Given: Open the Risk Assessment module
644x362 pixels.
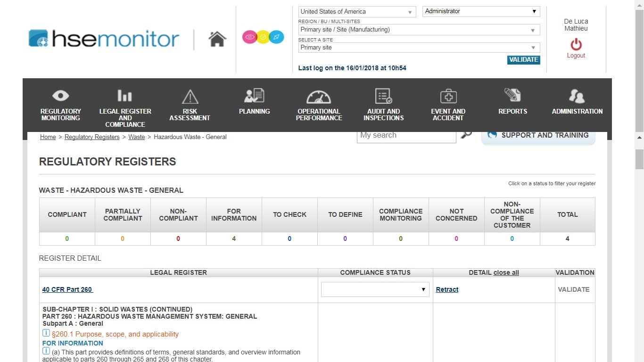Looking at the screenshot, I should click(x=190, y=105).
